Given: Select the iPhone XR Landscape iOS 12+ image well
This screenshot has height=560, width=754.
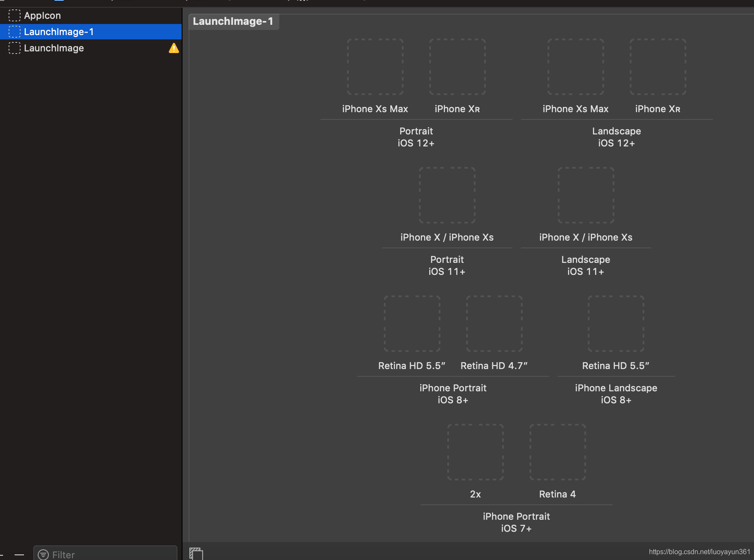Looking at the screenshot, I should (x=658, y=67).
